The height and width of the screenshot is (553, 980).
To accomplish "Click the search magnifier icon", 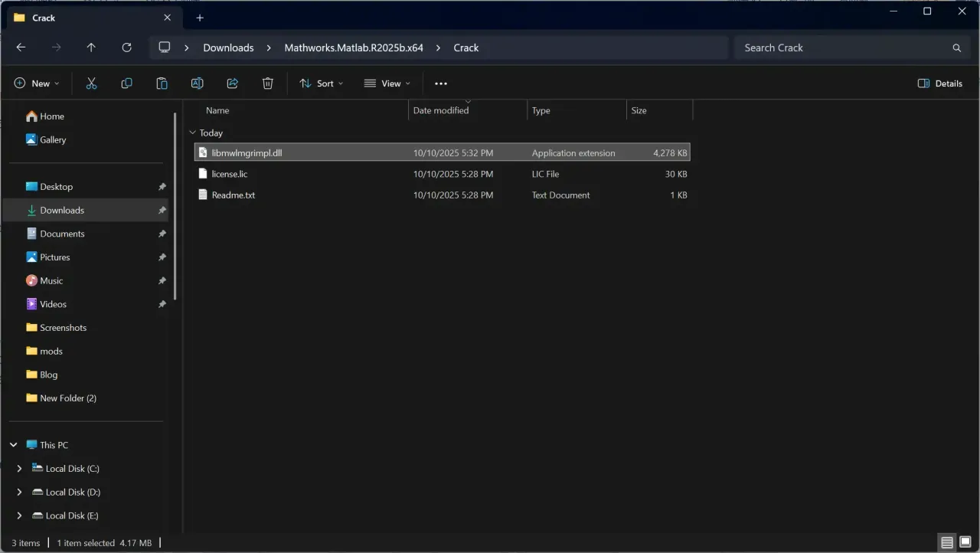I will (x=956, y=47).
